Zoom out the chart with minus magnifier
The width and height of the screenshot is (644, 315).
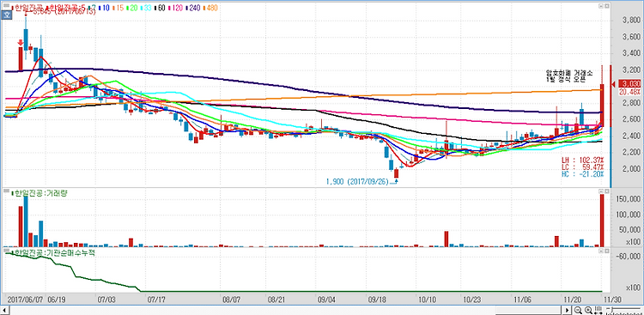pyautogui.click(x=578, y=310)
